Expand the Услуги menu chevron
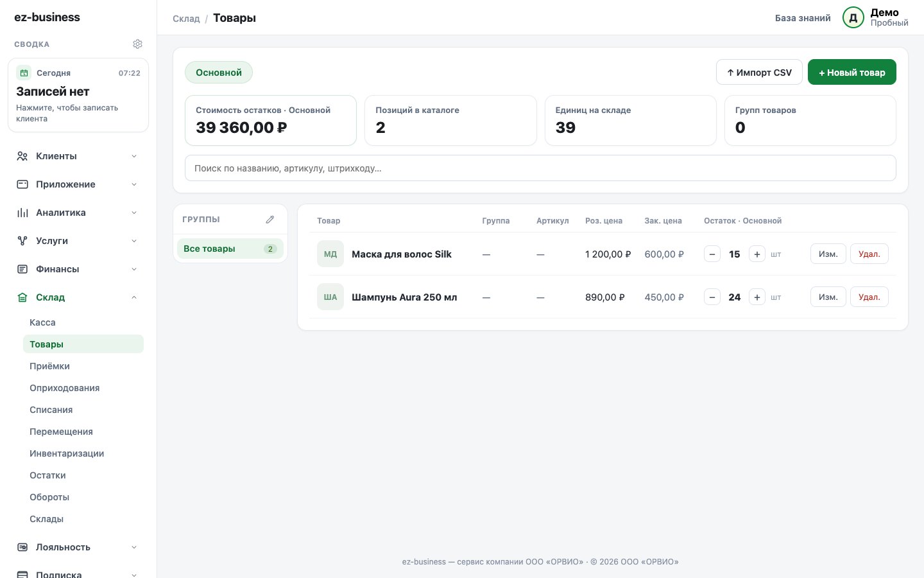Screen dimensions: 924x578 [x=134, y=241]
